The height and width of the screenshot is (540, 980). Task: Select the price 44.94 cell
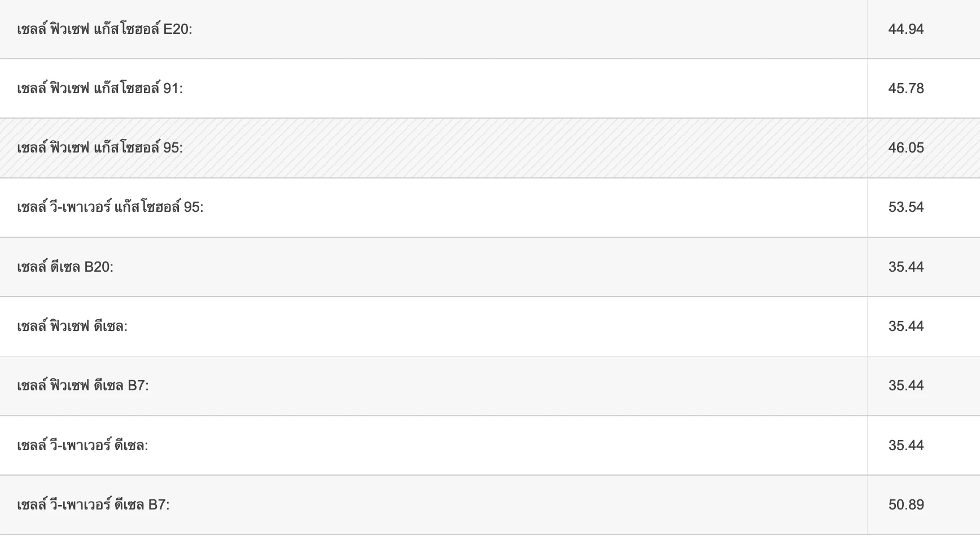(x=906, y=29)
